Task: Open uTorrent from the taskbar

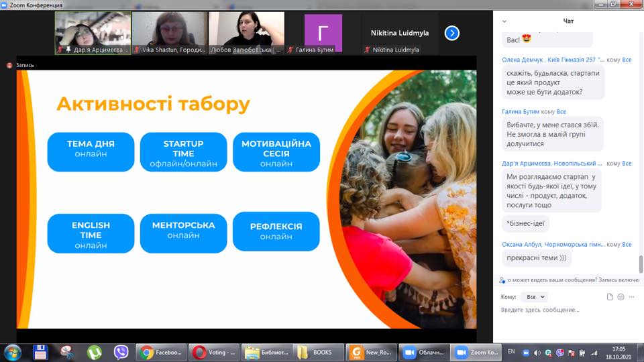Action: click(95, 352)
